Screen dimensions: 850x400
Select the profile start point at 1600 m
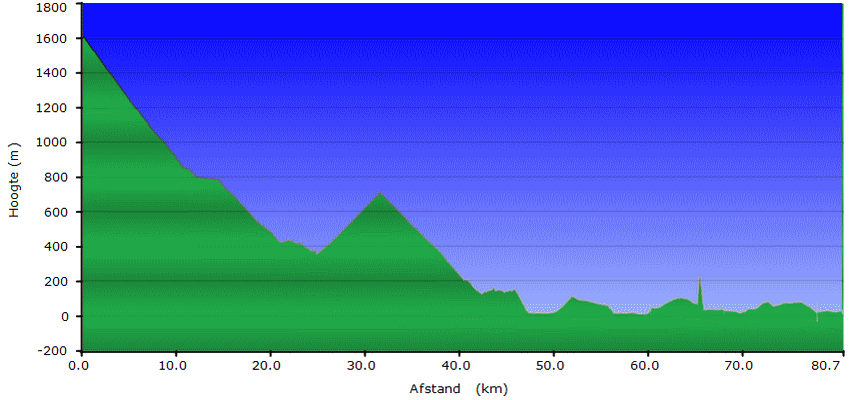coord(83,38)
